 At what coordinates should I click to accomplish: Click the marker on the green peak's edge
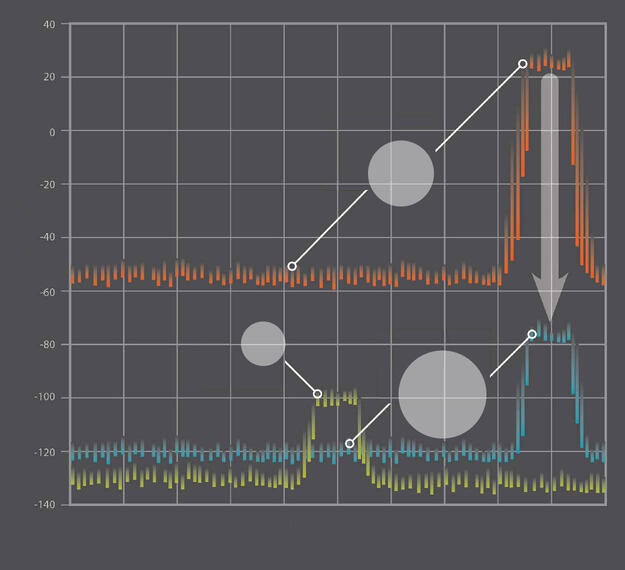pos(317,394)
